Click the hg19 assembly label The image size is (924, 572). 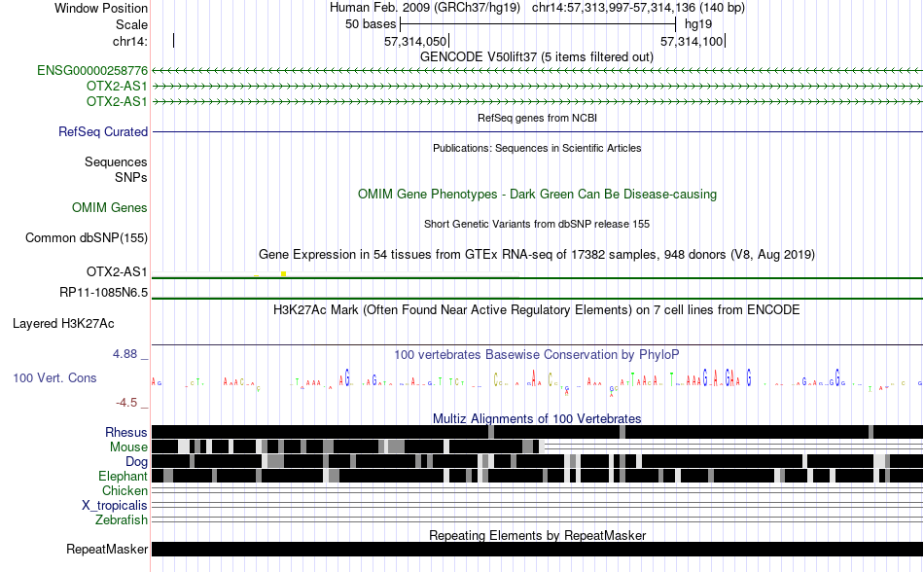[x=698, y=24]
